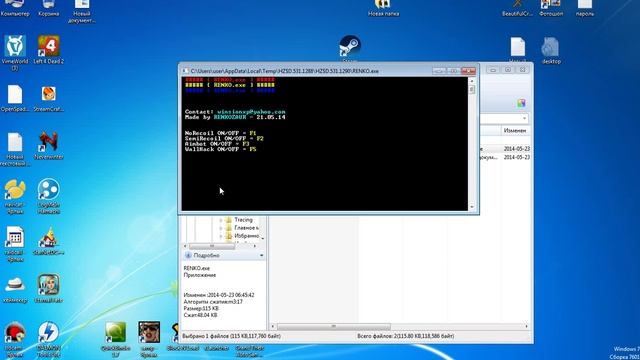640x360 pixels.
Task: Launch the green sphere desktop shortcut
Action: tap(116, 339)
